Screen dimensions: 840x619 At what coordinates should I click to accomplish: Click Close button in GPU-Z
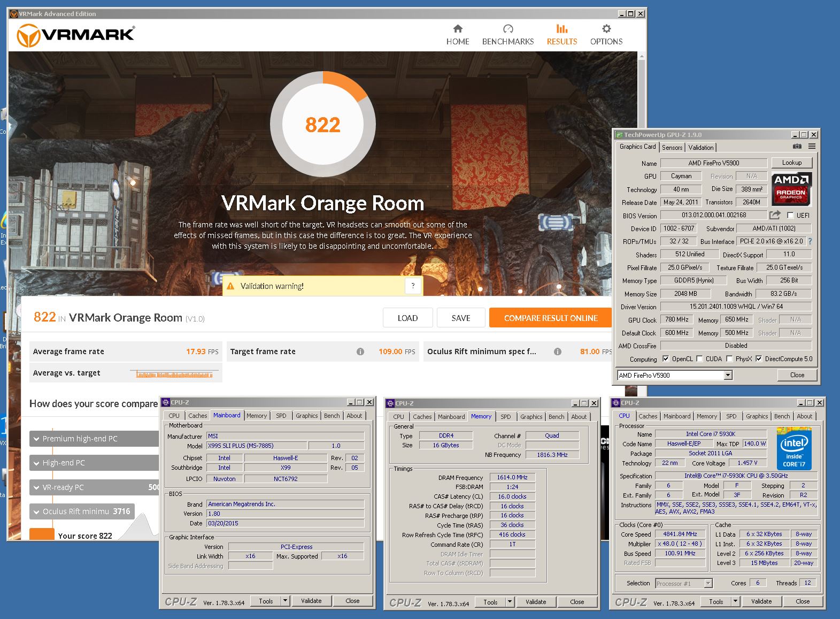click(x=797, y=375)
